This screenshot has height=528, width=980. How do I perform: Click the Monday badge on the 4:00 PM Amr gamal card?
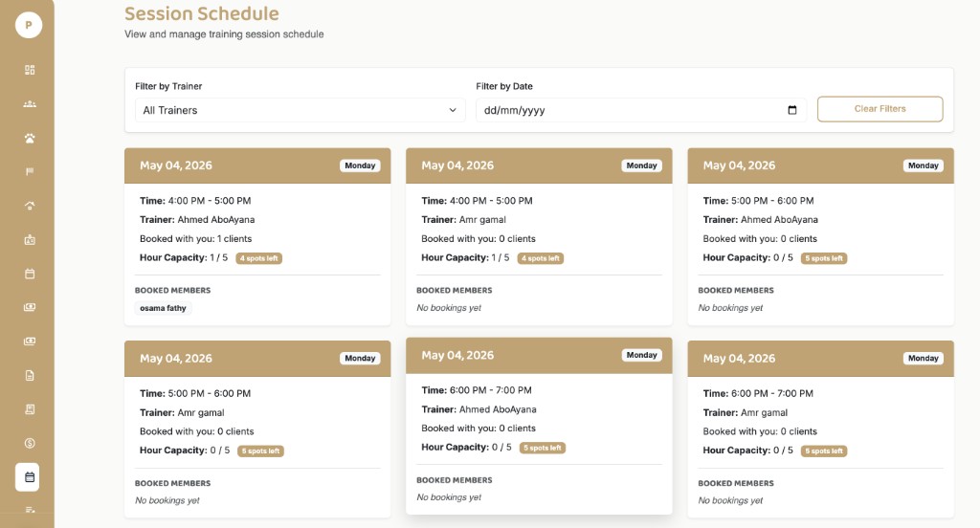click(x=642, y=165)
